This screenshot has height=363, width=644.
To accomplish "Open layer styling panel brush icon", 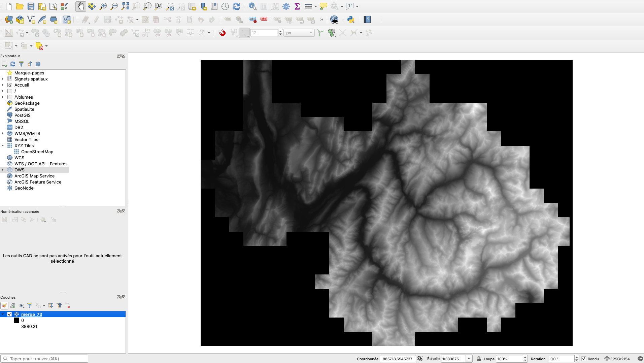I will pos(4,305).
